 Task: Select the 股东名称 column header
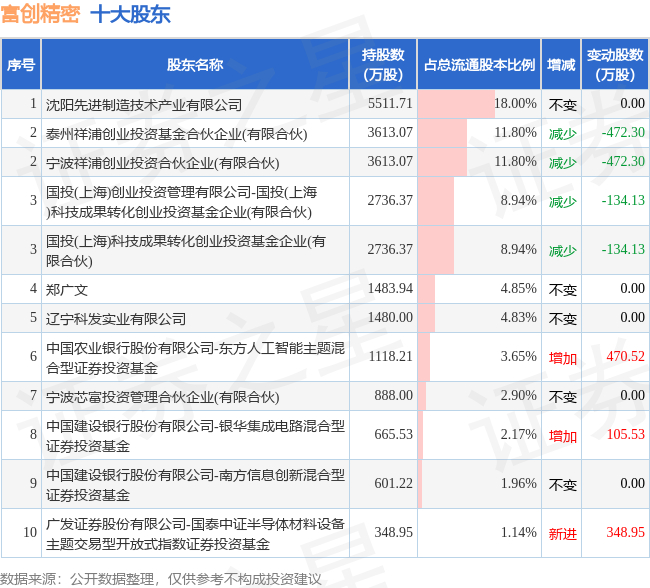195,64
